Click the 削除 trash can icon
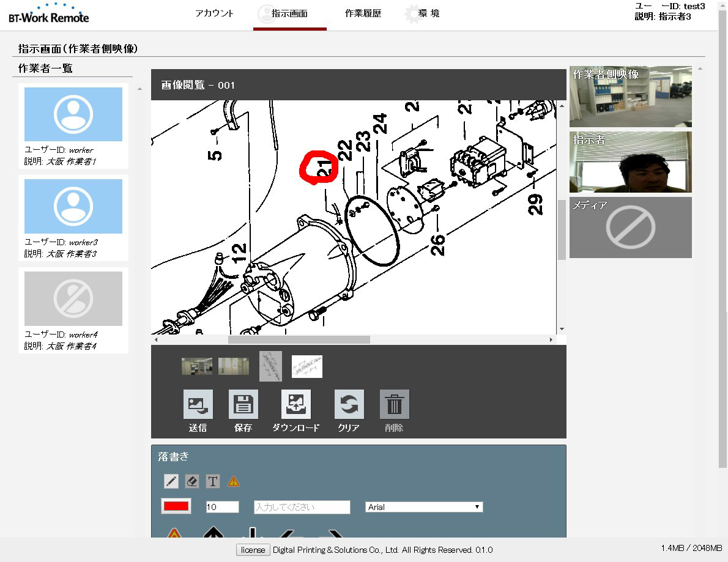 [394, 405]
